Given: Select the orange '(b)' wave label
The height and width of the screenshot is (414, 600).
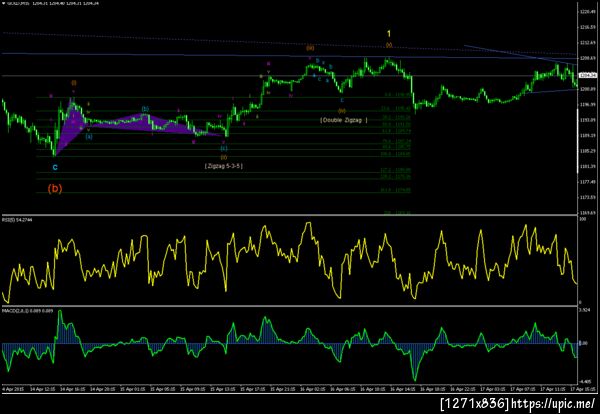Looking at the screenshot, I should (x=55, y=189).
